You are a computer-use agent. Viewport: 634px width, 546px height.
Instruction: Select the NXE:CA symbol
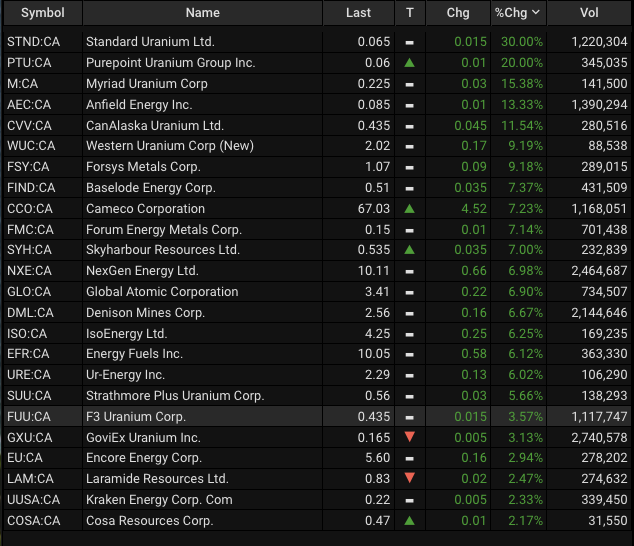pyautogui.click(x=29, y=271)
